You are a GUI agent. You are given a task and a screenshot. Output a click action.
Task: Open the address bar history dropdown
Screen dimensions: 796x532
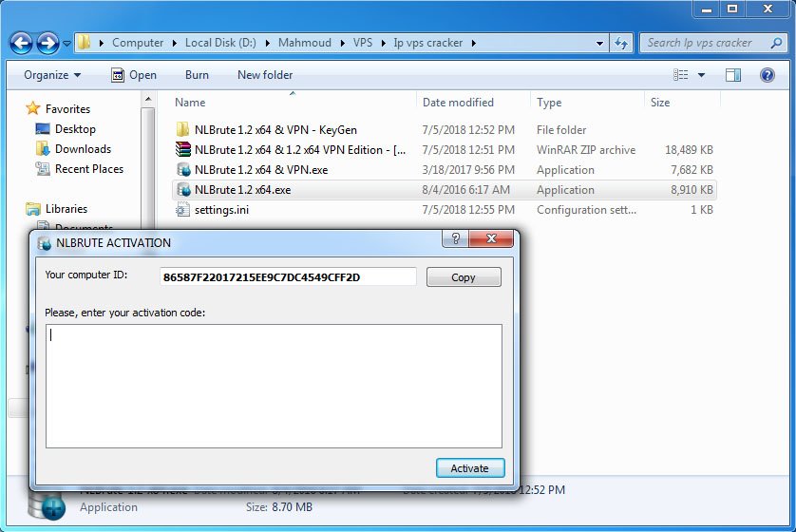[599, 43]
